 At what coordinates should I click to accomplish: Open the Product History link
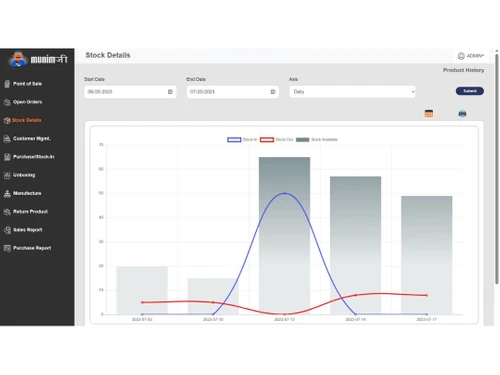tap(463, 70)
